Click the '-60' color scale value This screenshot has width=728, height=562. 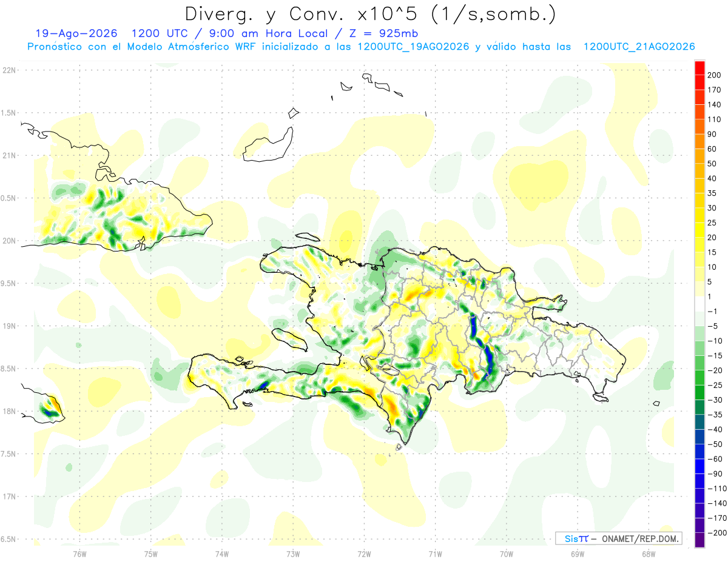(715, 459)
